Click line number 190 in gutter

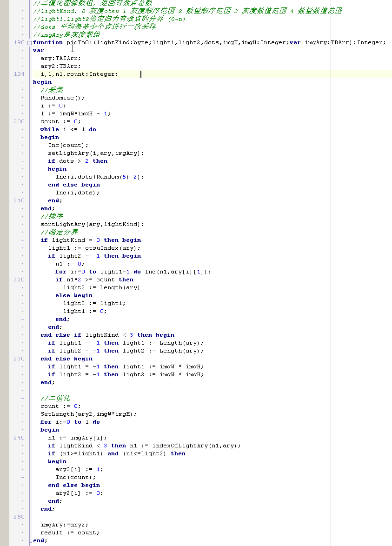click(x=19, y=42)
